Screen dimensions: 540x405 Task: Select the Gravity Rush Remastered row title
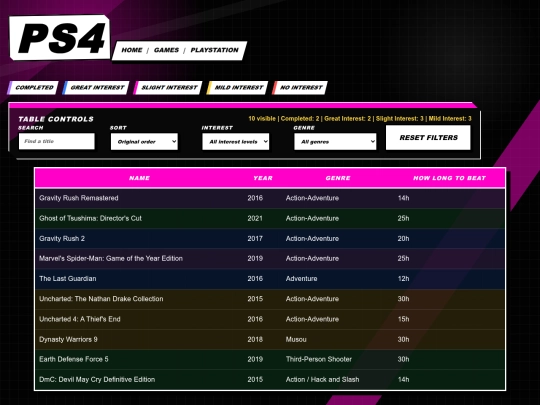point(79,198)
